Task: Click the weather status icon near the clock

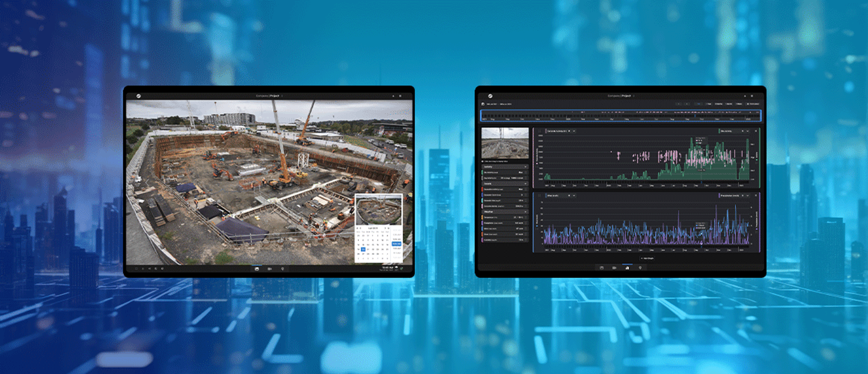Action: click(x=396, y=268)
